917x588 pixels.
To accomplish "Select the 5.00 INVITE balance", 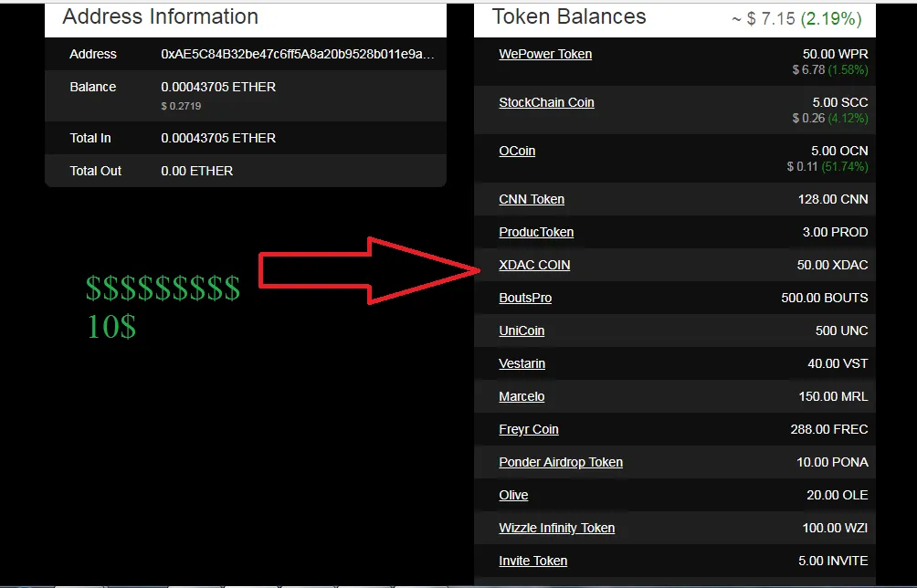I will tap(833, 561).
